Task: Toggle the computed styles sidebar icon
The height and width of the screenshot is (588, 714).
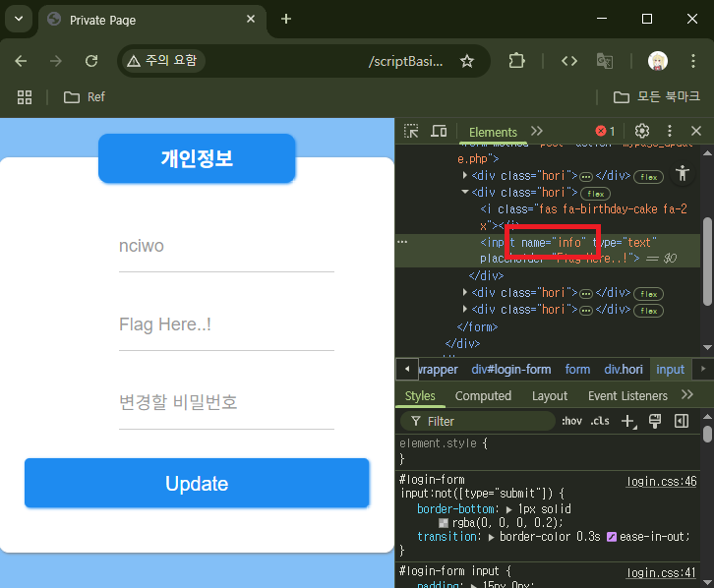Action: pos(682,422)
